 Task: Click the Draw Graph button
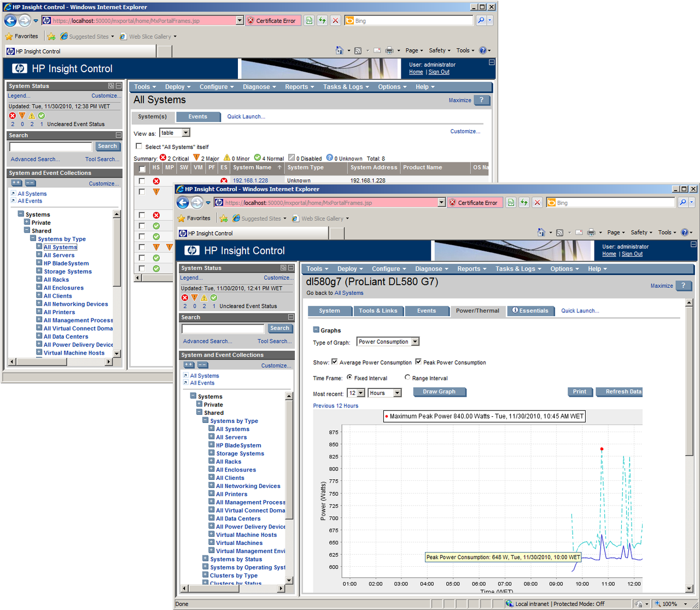(x=439, y=392)
